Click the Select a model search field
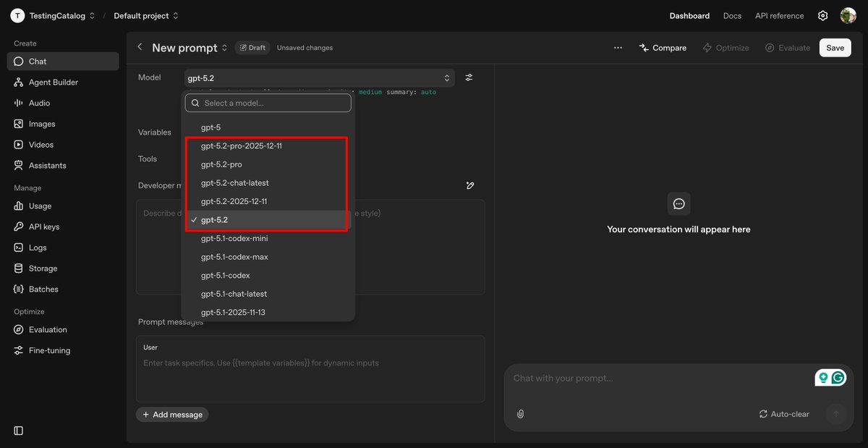Viewport: 868px width, 448px height. click(268, 103)
